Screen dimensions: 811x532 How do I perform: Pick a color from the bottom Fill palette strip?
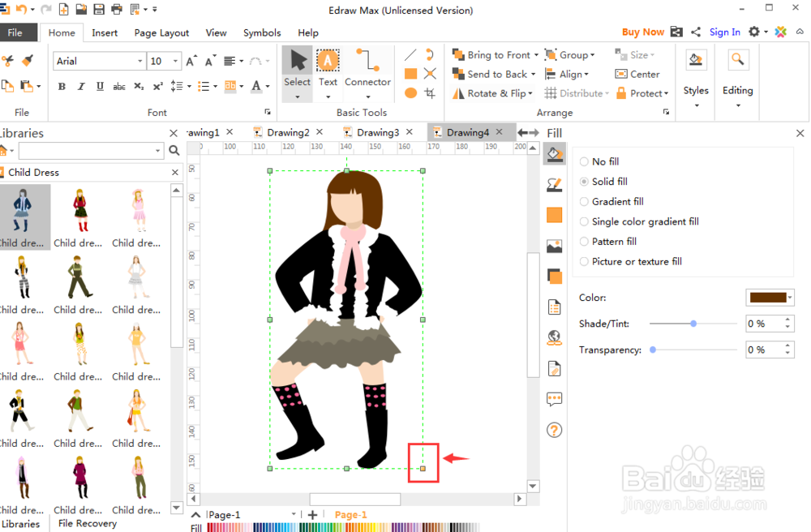tap(343, 527)
